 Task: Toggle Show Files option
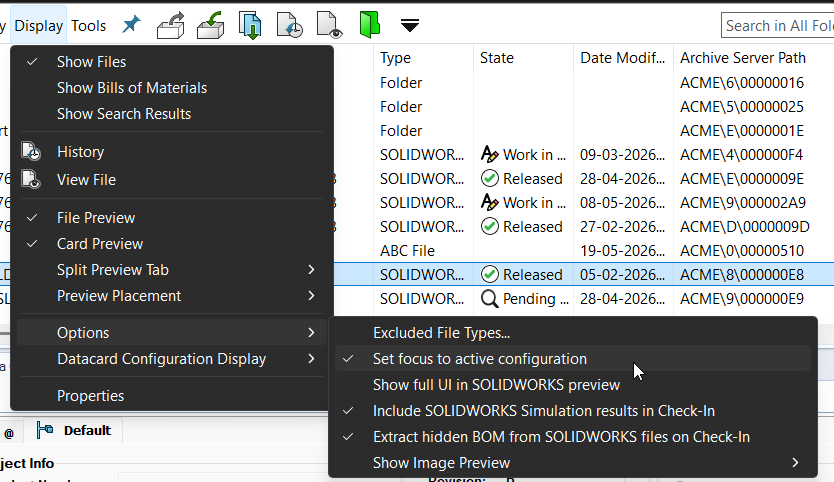coord(172,62)
